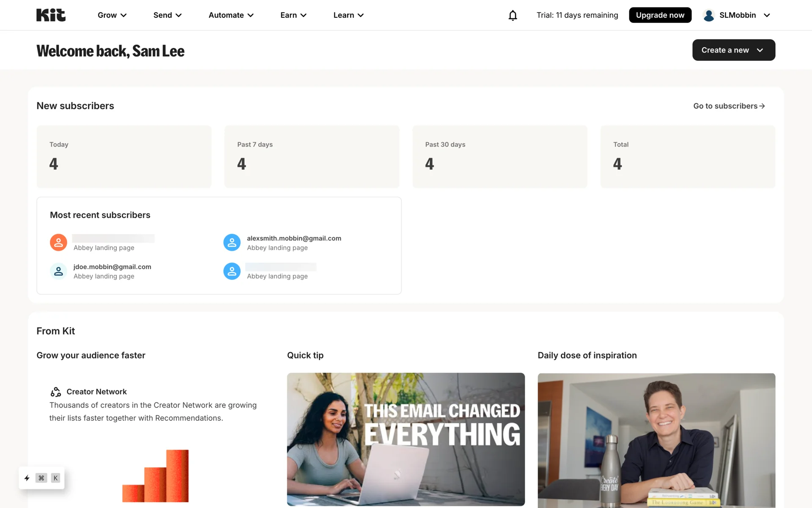The image size is (812, 508).
Task: Click the Past 7 days subscribers card
Action: point(312,157)
